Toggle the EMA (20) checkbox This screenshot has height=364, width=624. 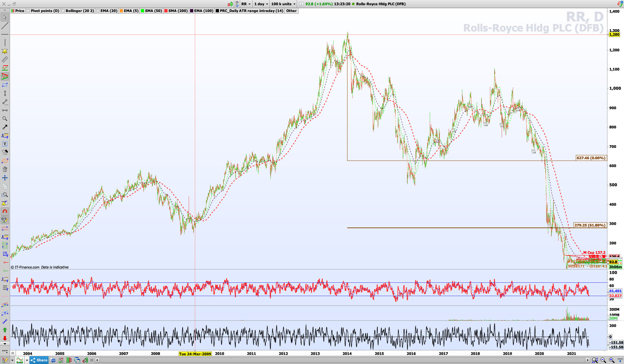pyautogui.click(x=98, y=11)
